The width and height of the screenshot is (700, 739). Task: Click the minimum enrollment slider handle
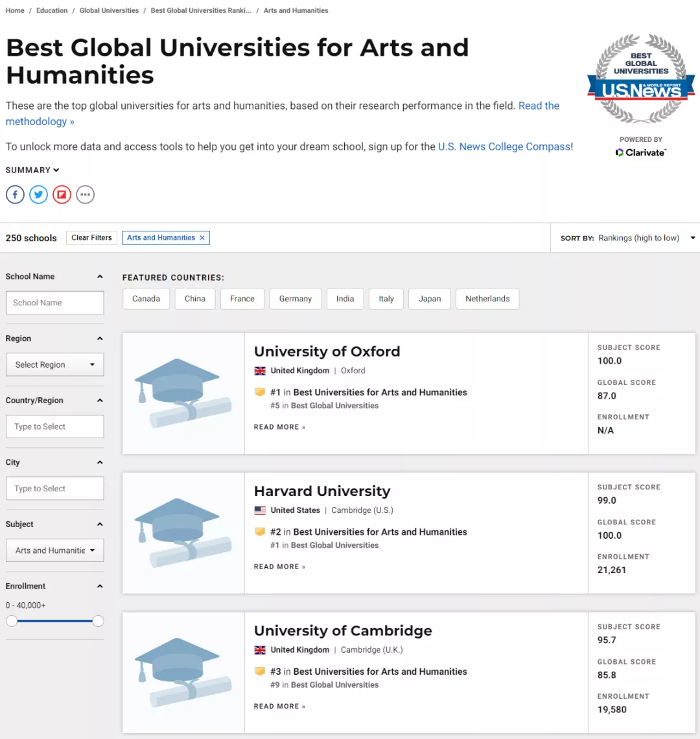tap(12, 621)
